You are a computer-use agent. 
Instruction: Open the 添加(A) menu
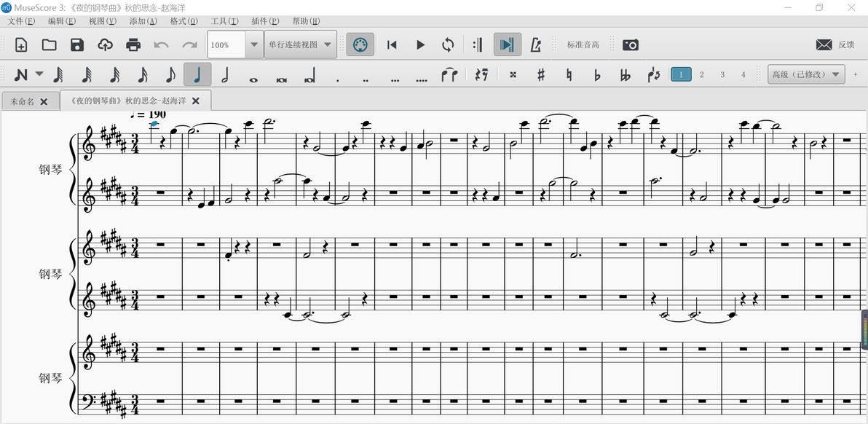[143, 21]
